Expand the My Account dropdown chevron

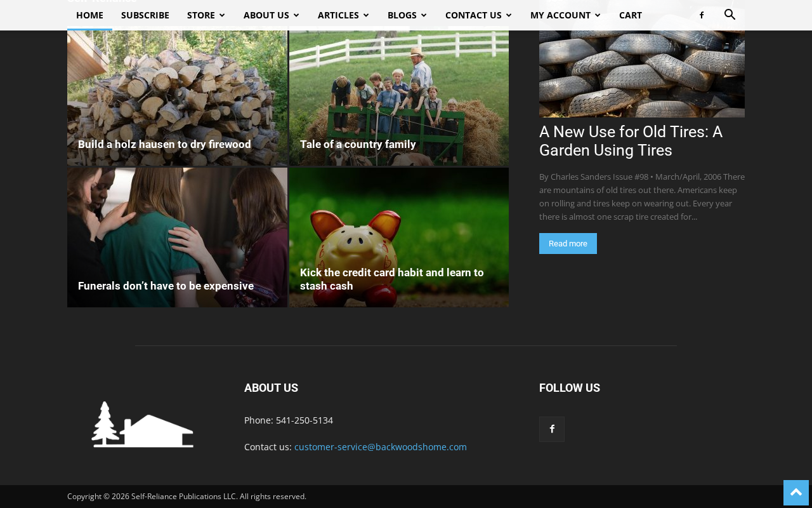(598, 15)
